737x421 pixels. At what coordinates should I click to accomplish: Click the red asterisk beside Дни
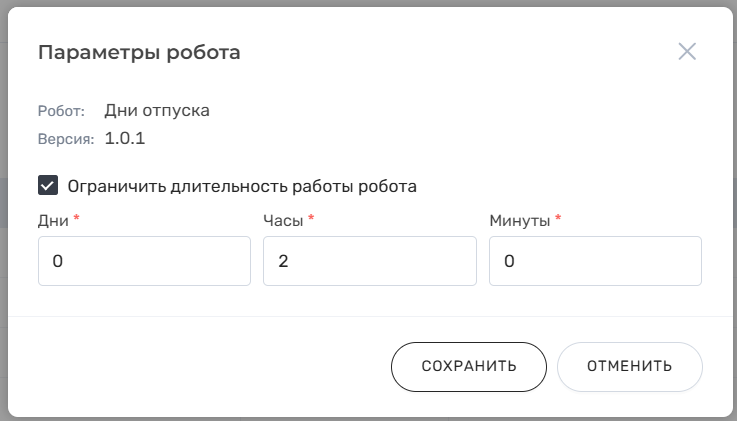76,218
